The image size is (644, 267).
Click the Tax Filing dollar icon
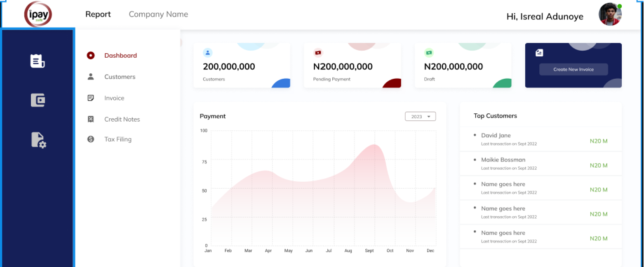(91, 139)
